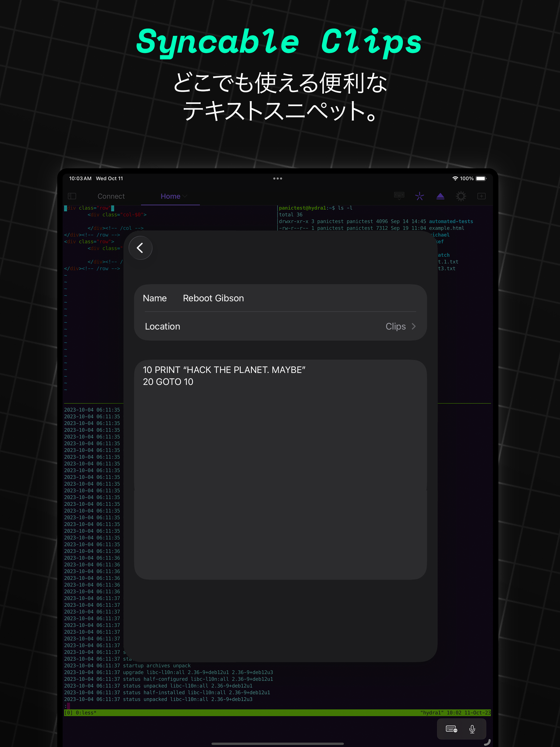This screenshot has height=747, width=560.
Task: Tap the HACK THE PLANET snippet text
Action: (x=224, y=369)
